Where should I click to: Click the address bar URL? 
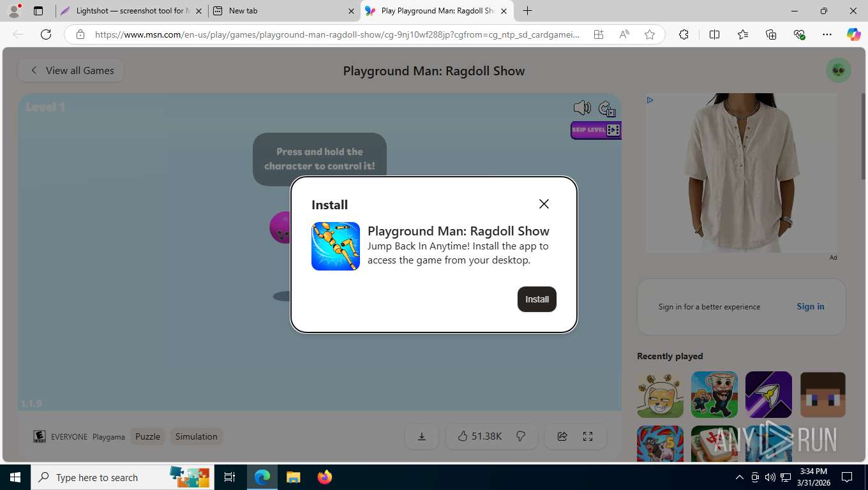337,34
